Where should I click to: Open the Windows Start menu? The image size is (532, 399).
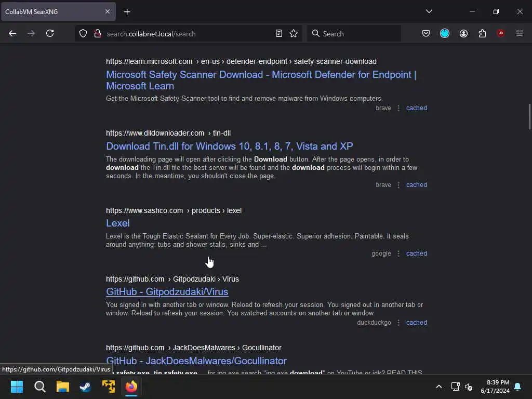point(17,387)
